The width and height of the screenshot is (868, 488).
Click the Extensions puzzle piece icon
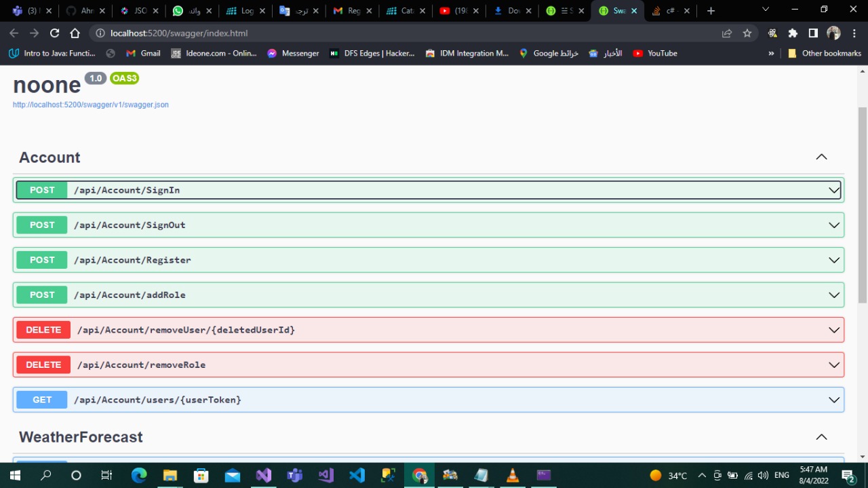click(x=792, y=33)
